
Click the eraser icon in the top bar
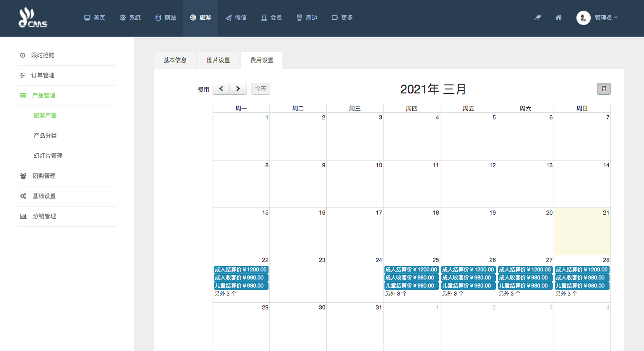pyautogui.click(x=537, y=17)
